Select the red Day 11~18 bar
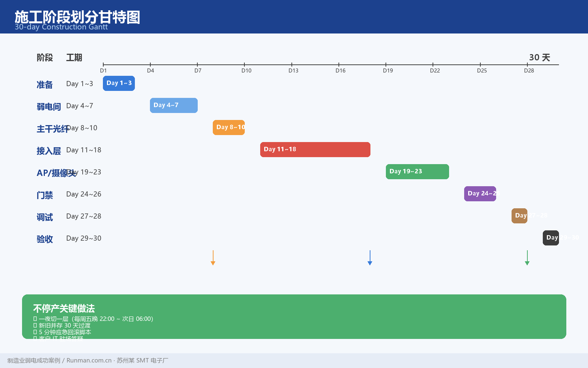The height and width of the screenshot is (368, 588). tap(315, 149)
